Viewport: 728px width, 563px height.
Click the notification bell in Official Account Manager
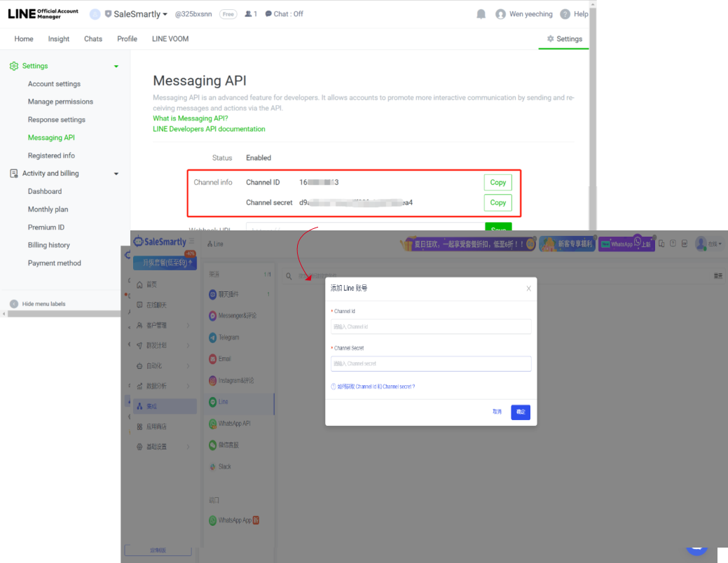pos(481,13)
